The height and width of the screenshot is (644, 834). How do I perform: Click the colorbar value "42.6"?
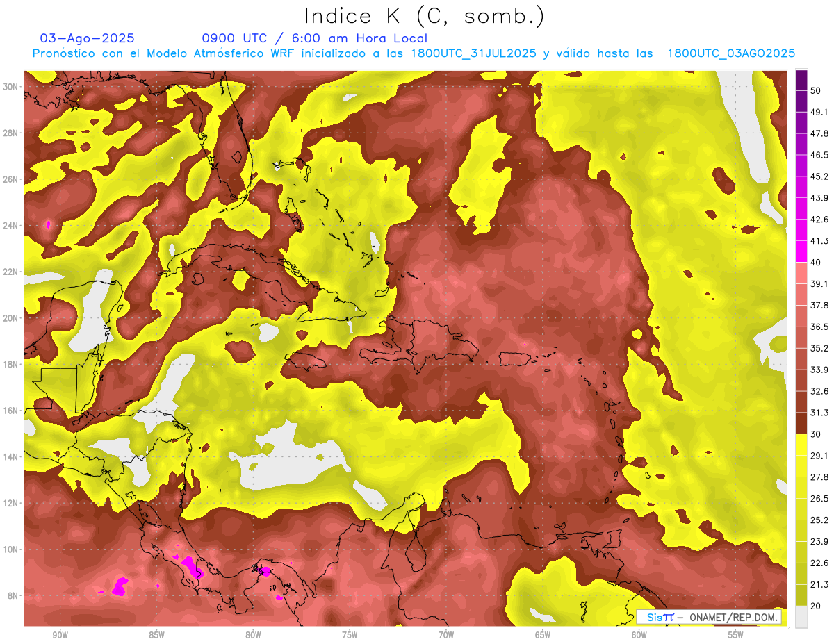819,220
